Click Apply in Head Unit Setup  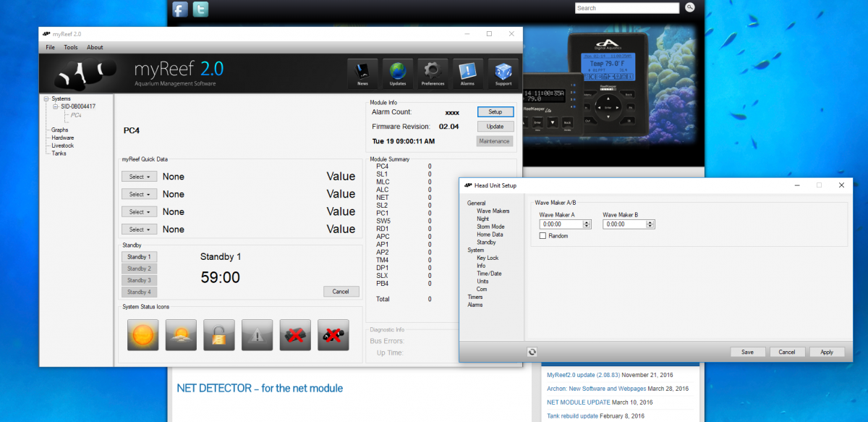click(827, 352)
